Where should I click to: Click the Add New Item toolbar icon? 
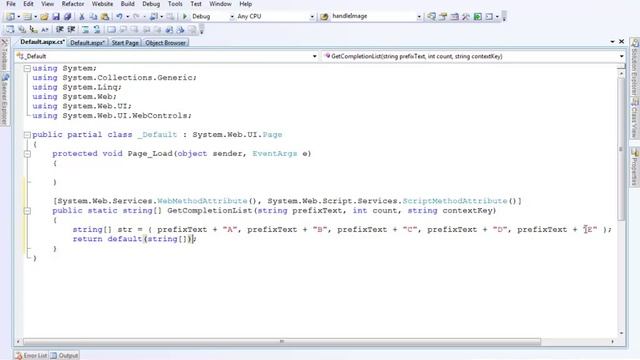(27, 17)
